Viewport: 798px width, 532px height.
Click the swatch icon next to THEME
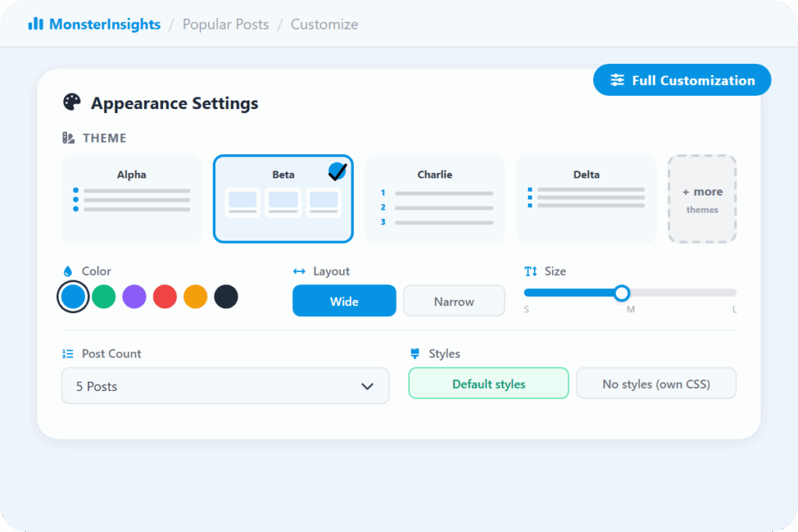coord(69,138)
